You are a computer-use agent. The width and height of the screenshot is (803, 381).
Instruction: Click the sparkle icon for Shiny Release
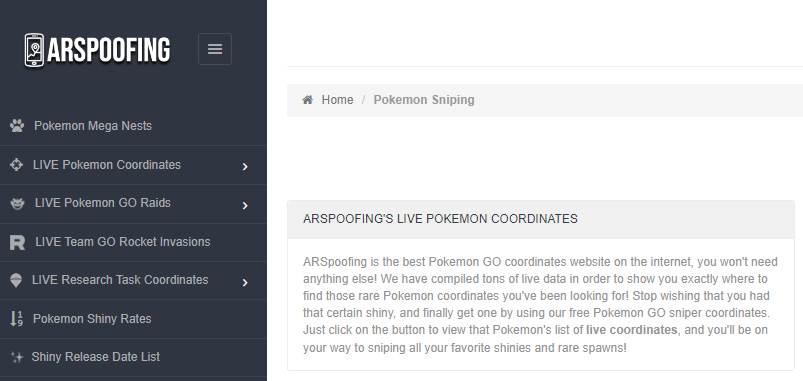tap(17, 357)
